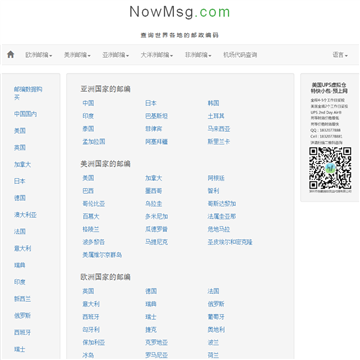360x360 pixels.
Task: Open 格陵兰 postal codes link
Action: point(91,229)
